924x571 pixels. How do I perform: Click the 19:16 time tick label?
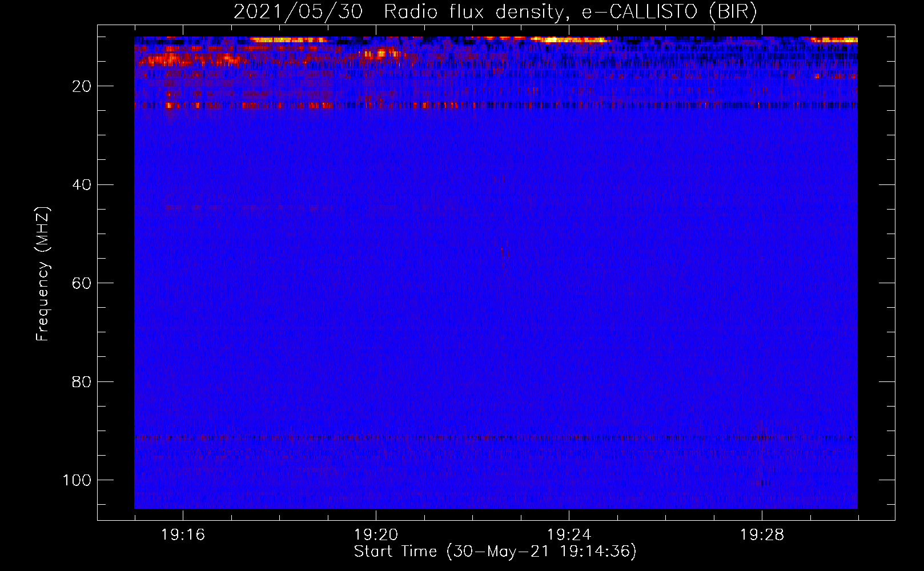click(183, 535)
